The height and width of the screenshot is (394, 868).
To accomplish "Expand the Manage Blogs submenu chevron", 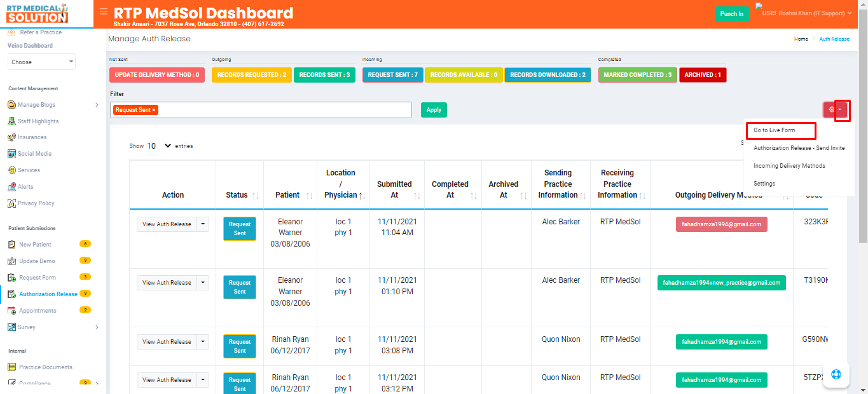I will tap(97, 105).
